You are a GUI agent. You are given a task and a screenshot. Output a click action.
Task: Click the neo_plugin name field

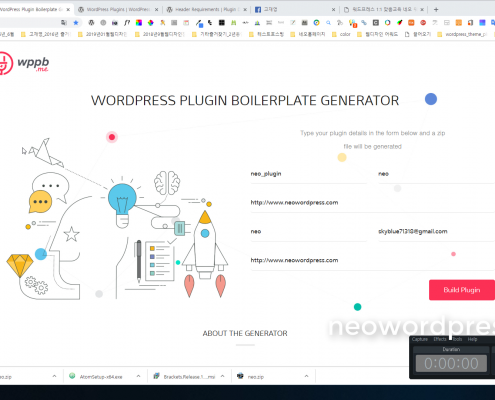click(x=309, y=174)
